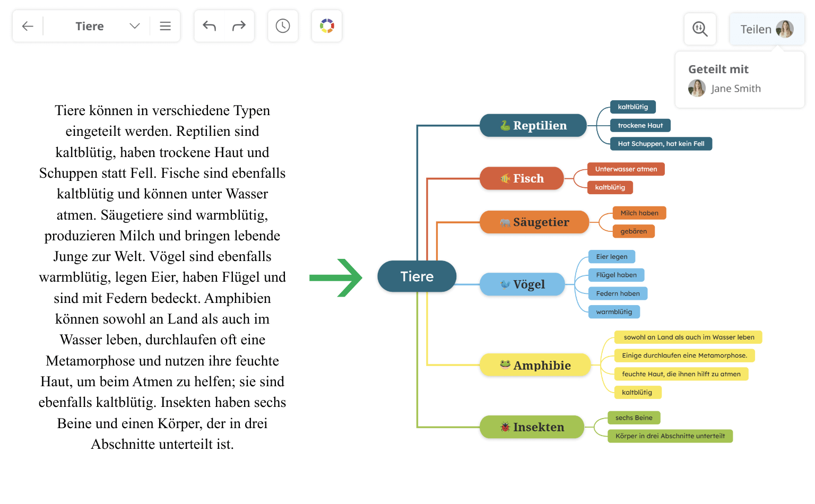
Task: Open the version history clock icon
Action: [x=283, y=25]
